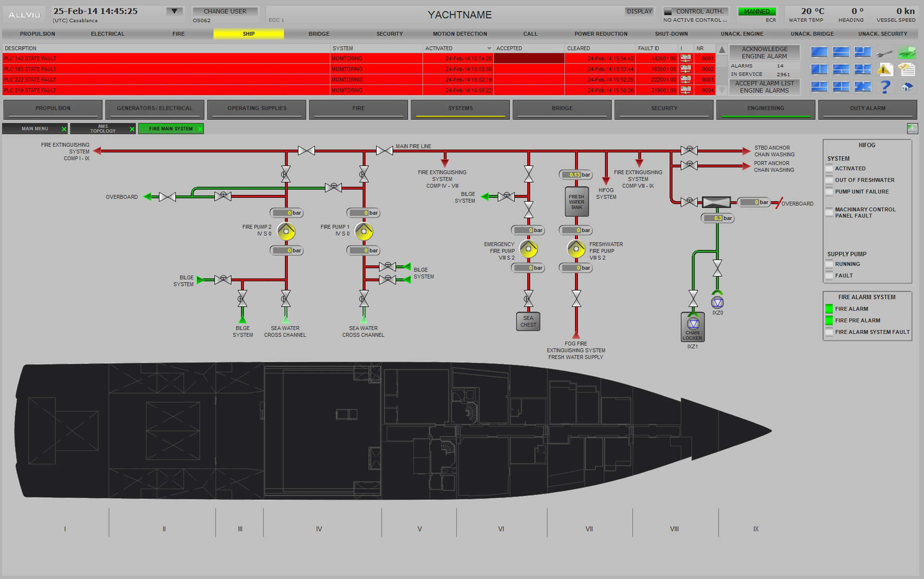The width and height of the screenshot is (924, 579).
Task: Click the CHANGE USER button
Action: pos(225,11)
